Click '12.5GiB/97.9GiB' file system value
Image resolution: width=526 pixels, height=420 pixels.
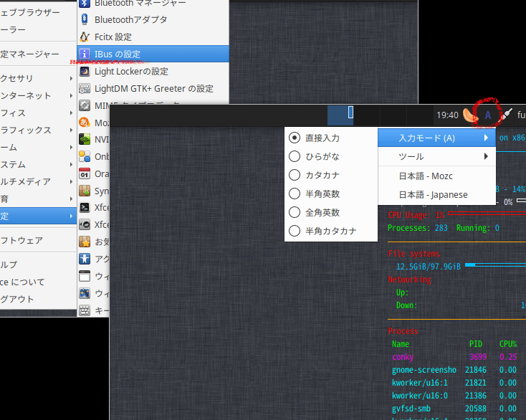[429, 267]
